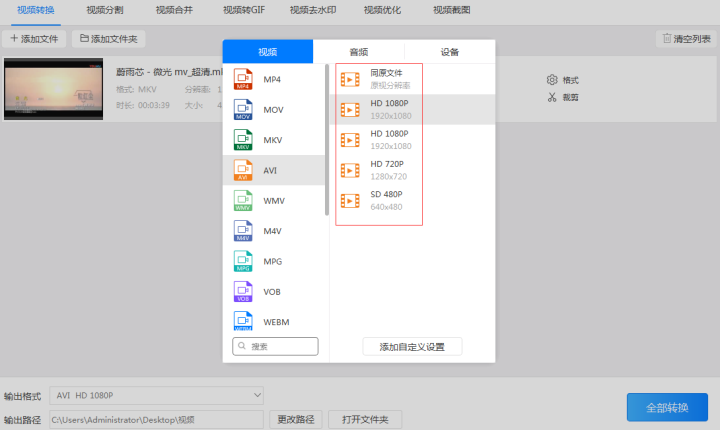Select the VOB format icon
Image resolution: width=720 pixels, height=430 pixels.
(243, 291)
